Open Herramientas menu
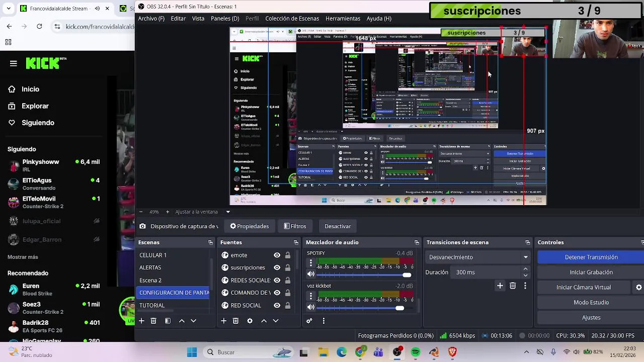Viewport: 644px width, 362px height. [343, 18]
